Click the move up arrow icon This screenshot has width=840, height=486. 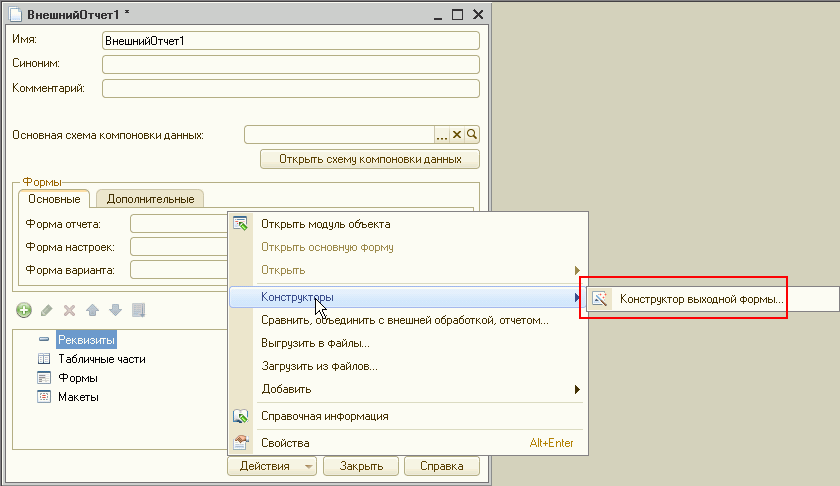(92, 310)
